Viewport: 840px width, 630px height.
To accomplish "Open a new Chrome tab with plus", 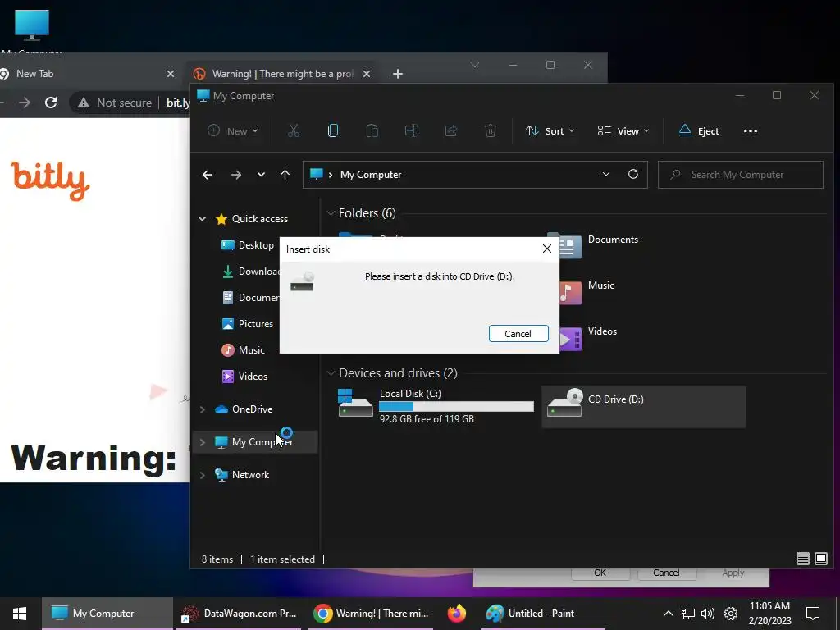I will pos(398,73).
